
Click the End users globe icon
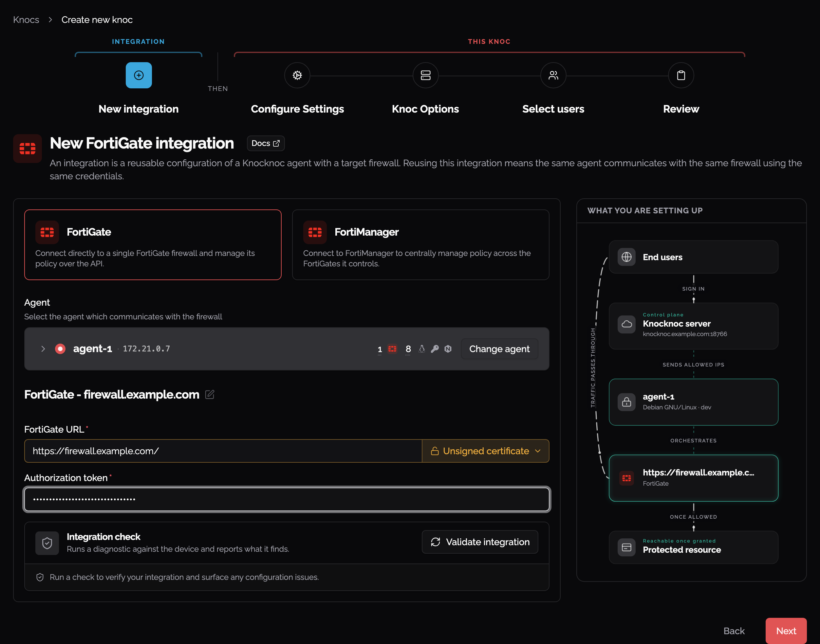pyautogui.click(x=626, y=257)
